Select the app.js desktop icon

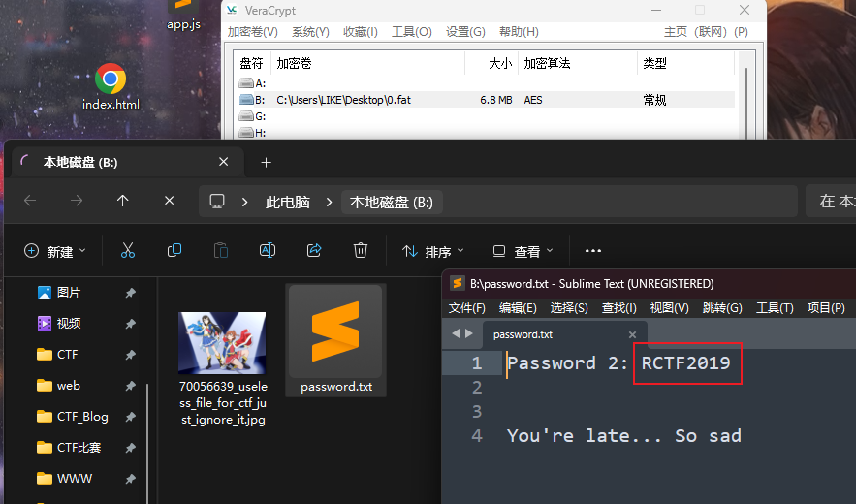click(183, 16)
